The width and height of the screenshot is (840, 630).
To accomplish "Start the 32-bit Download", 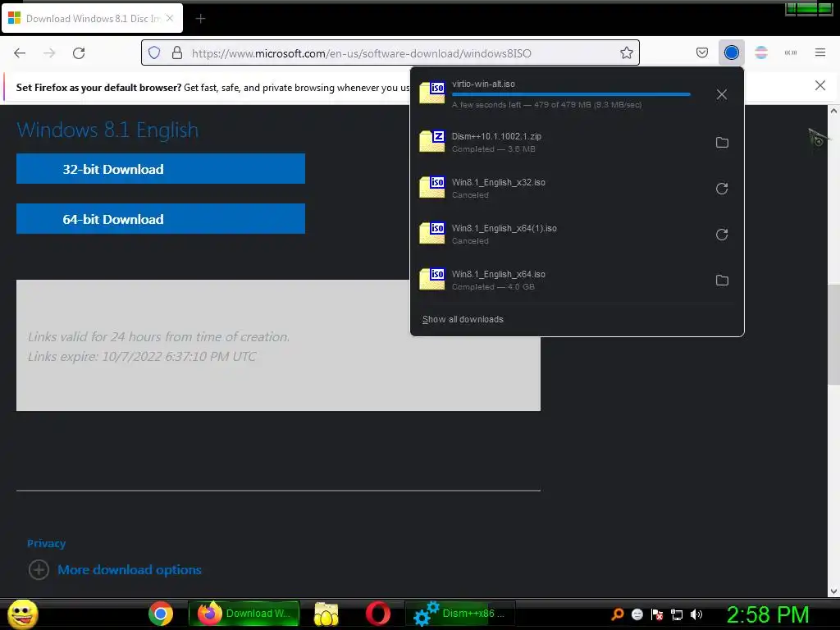I will 161,169.
